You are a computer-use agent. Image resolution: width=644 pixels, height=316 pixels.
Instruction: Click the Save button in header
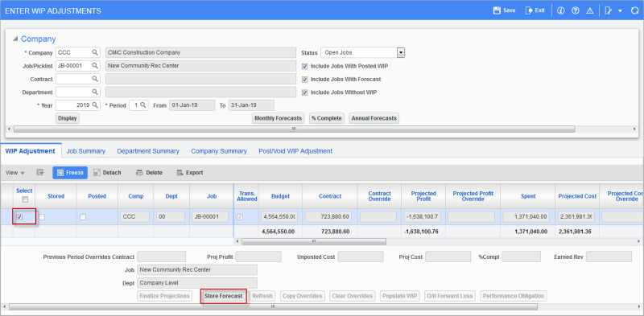click(505, 10)
